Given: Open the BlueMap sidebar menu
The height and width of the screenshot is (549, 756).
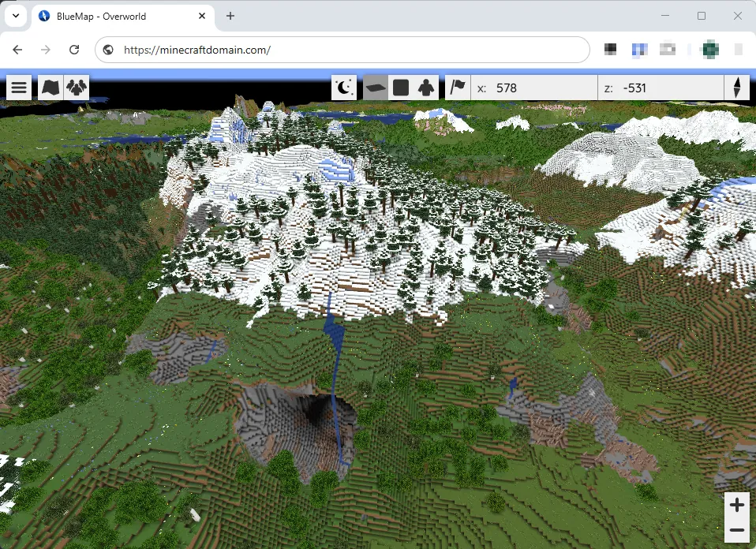Looking at the screenshot, I should pyautogui.click(x=19, y=87).
